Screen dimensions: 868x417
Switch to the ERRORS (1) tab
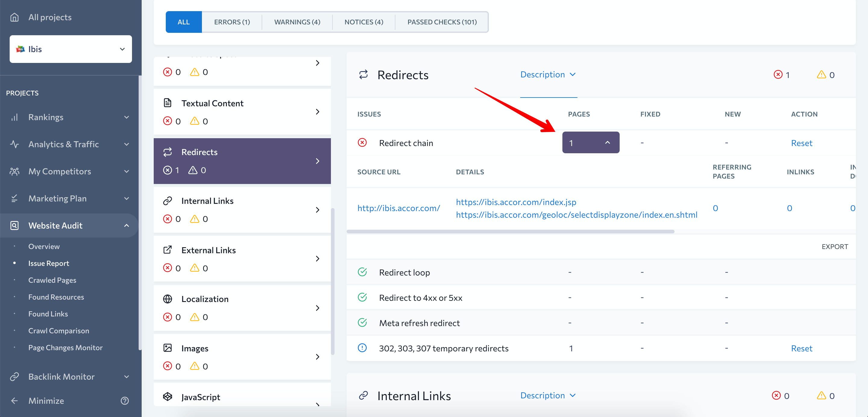pos(232,22)
